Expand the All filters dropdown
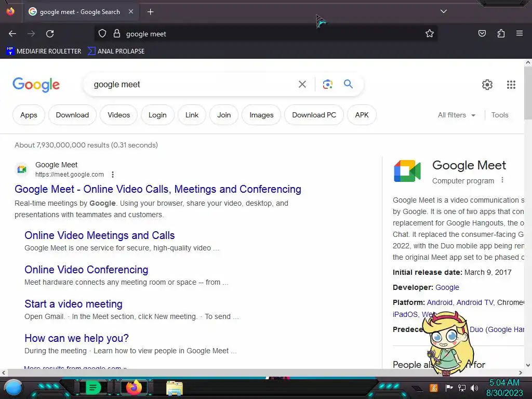532x399 pixels. click(456, 115)
